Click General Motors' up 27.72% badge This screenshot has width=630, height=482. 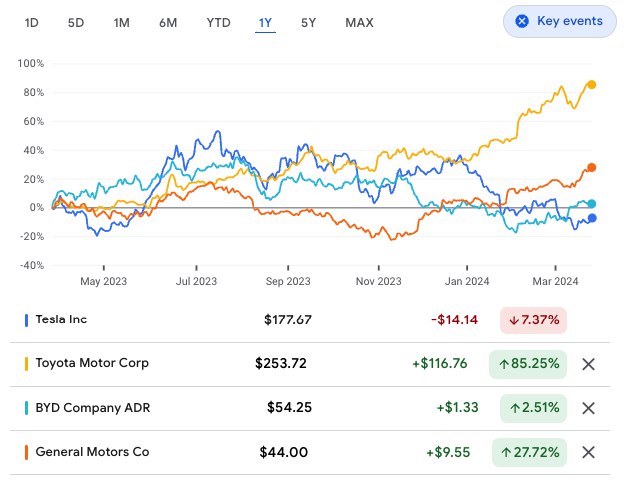tap(529, 452)
